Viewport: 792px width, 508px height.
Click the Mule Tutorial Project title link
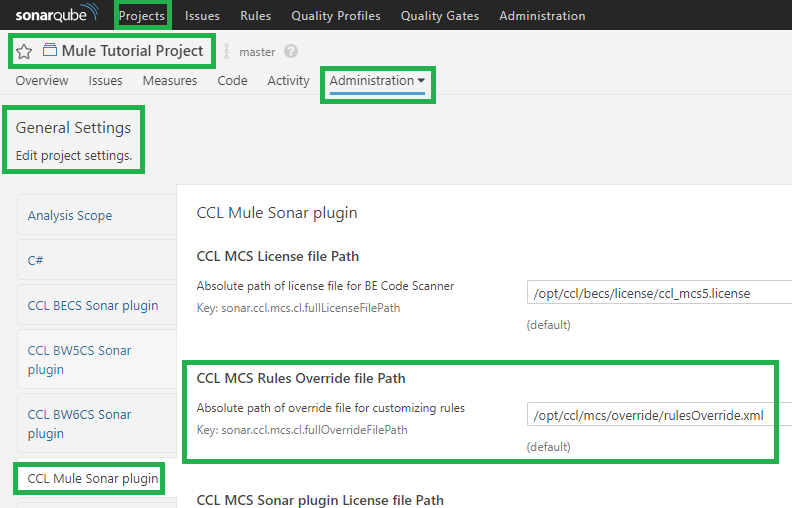coord(132,50)
